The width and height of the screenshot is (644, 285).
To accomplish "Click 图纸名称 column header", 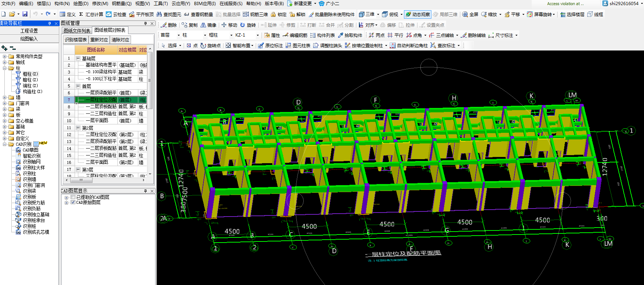I will [x=96, y=50].
